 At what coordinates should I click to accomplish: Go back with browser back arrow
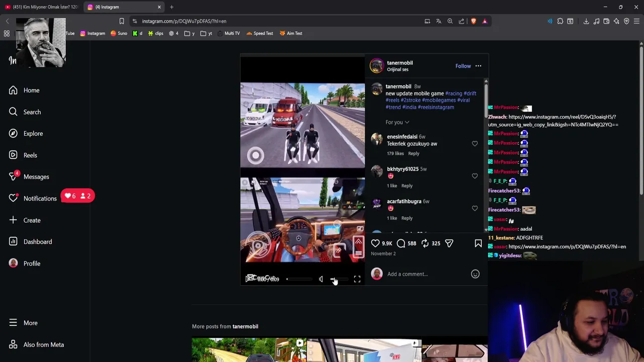pyautogui.click(x=7, y=21)
